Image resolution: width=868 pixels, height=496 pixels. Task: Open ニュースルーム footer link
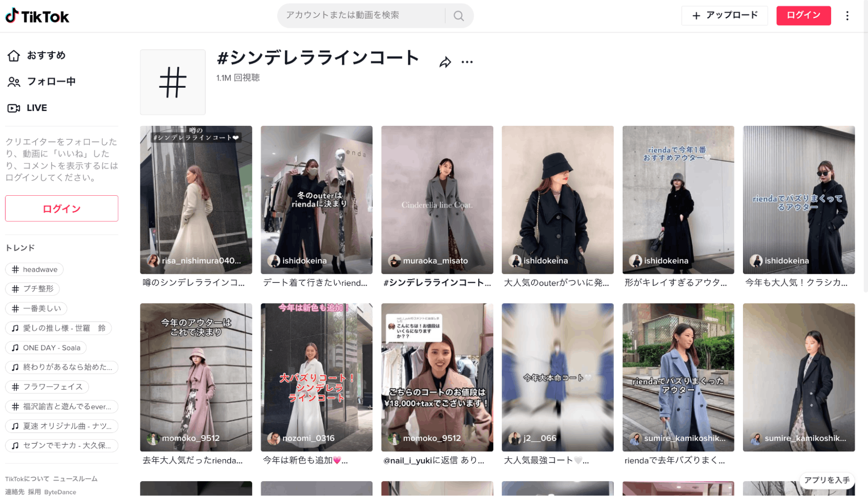75,479
